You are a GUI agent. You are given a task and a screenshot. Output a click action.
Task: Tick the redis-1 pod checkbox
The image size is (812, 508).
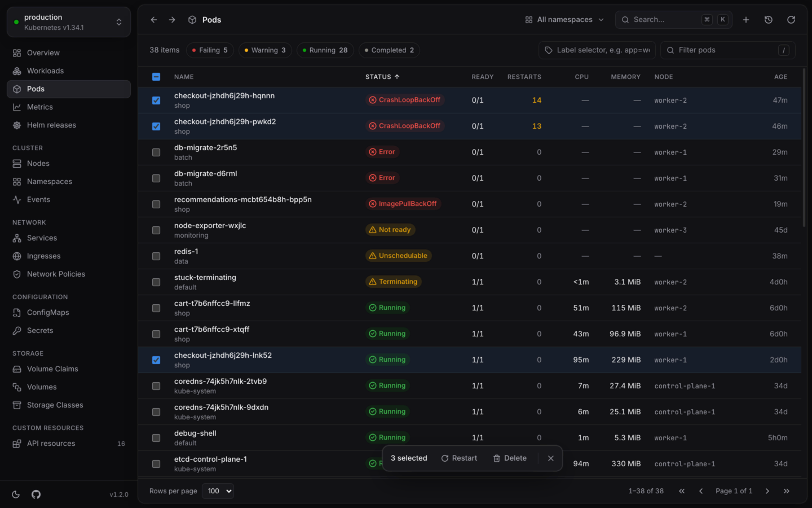click(156, 256)
